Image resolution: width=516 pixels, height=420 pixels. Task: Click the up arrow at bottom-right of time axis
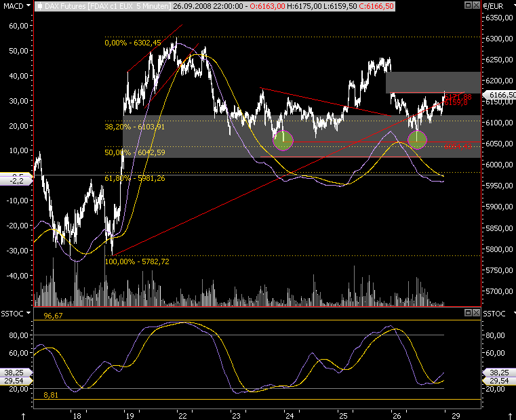(x=510, y=417)
